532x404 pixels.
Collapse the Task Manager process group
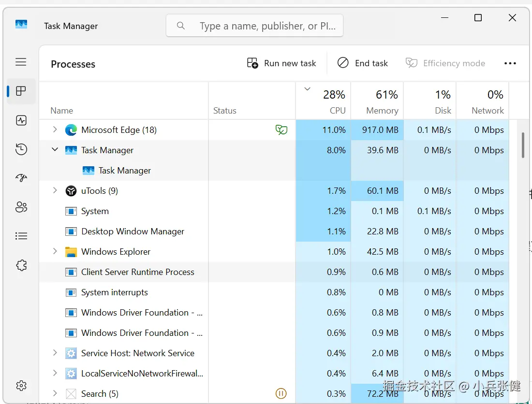coord(55,150)
